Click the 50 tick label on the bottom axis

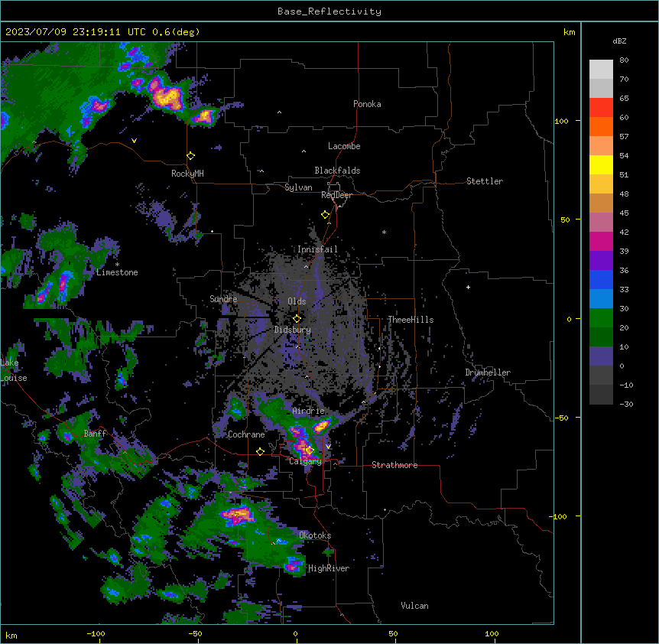tap(393, 633)
